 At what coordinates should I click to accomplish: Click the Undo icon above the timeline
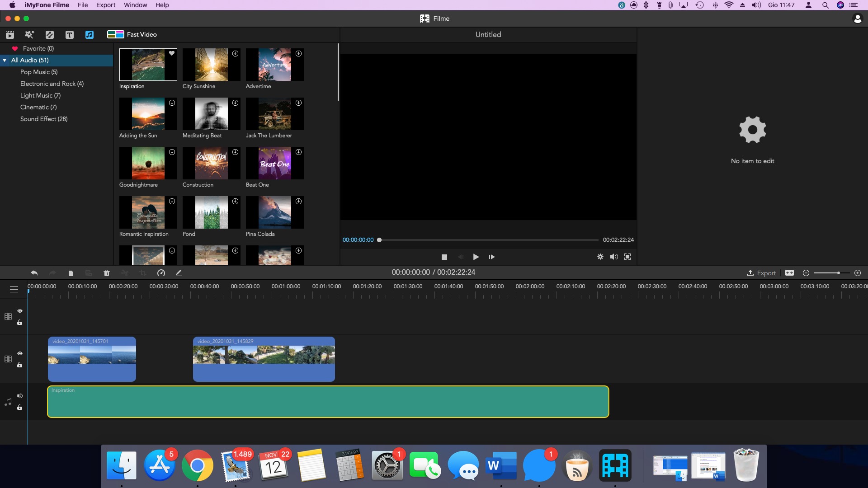pos(34,273)
